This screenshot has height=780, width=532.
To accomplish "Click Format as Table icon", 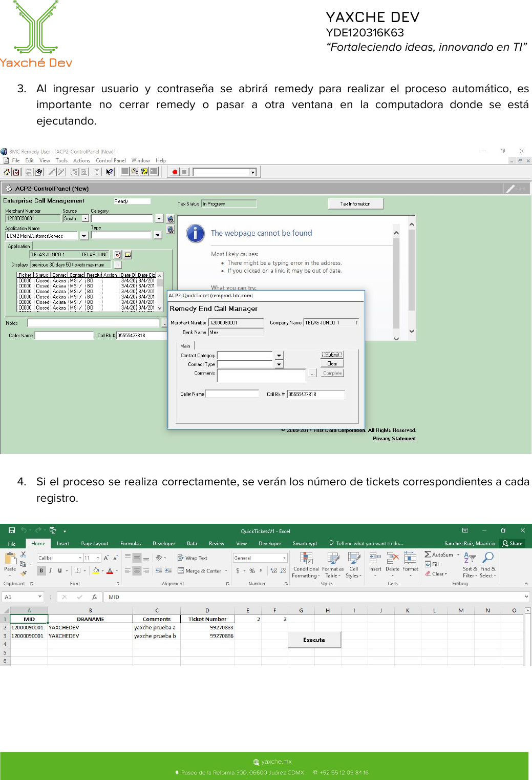I will [x=333, y=565].
